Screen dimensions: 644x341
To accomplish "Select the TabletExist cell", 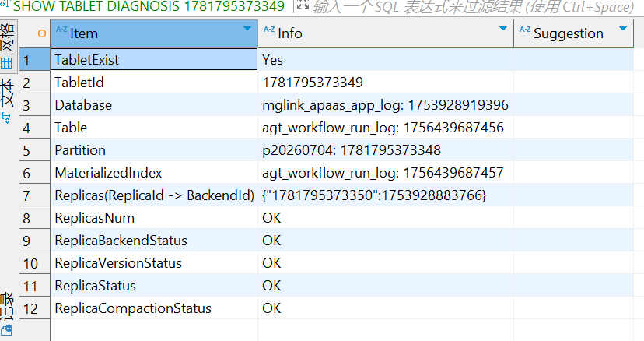I will pos(154,60).
